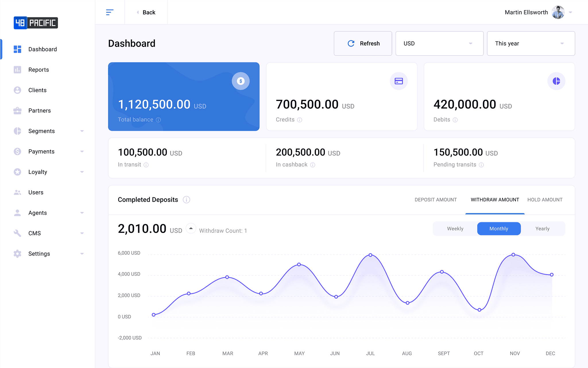Switch to the DEPOSIT AMOUNT tab

(435, 200)
